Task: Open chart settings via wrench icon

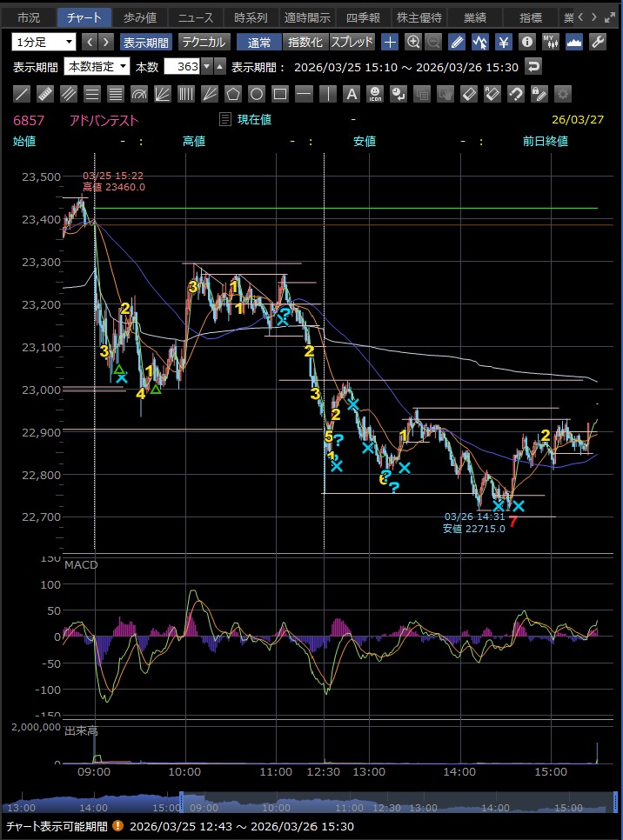Action: [x=597, y=42]
